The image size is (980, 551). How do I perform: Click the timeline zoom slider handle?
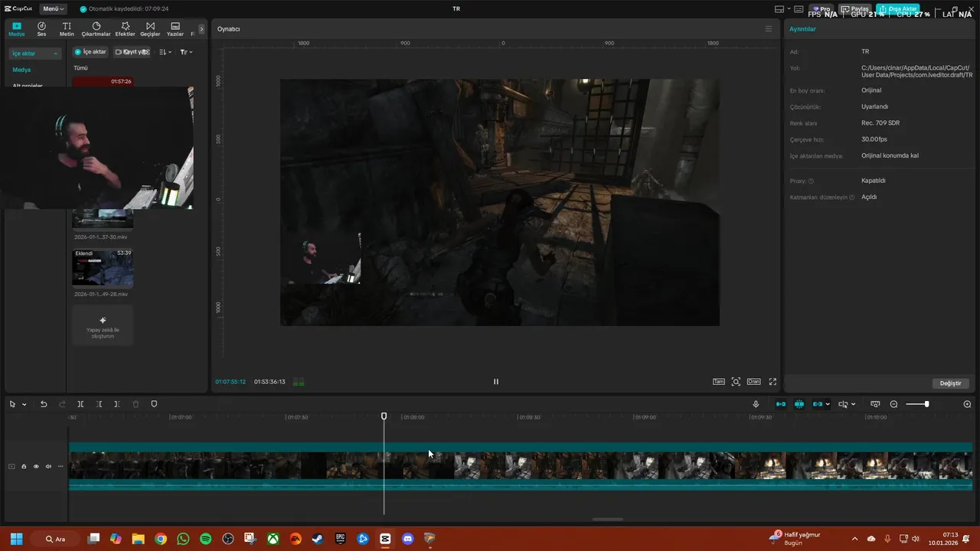point(926,404)
